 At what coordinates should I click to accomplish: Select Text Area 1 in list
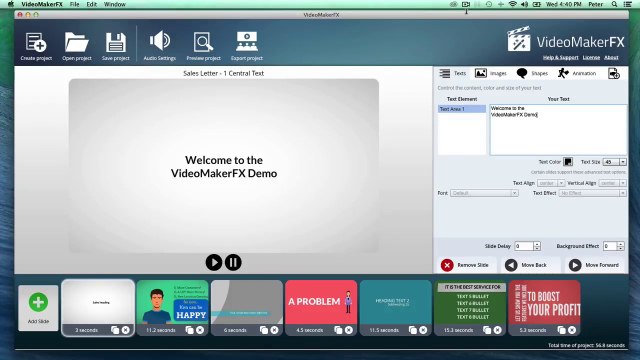coord(462,109)
